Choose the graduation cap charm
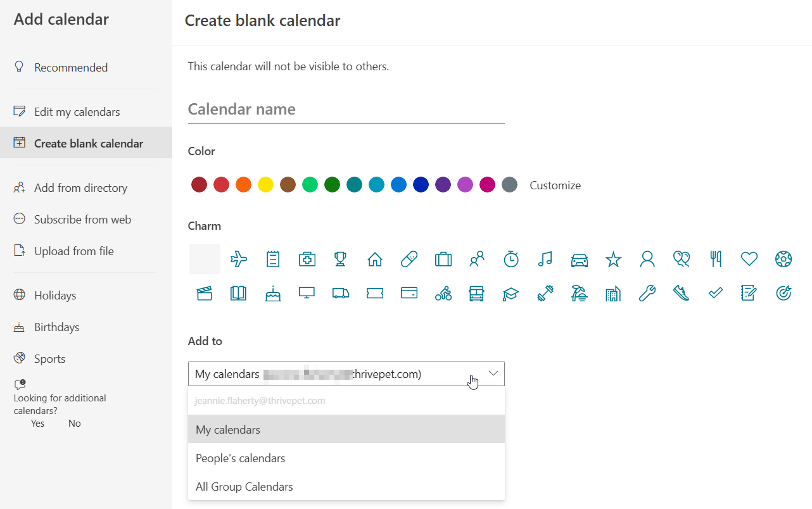 (511, 293)
